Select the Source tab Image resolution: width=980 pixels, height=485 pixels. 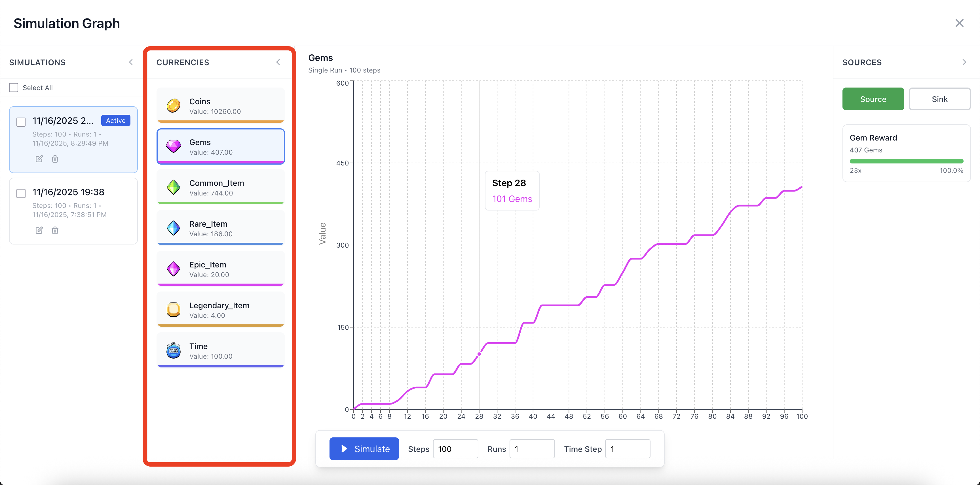pyautogui.click(x=873, y=99)
